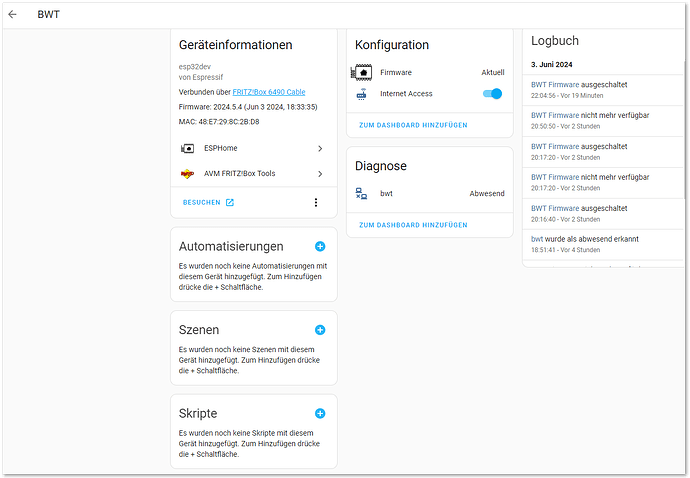Click the BESUCHEN button
Image resolution: width=690 pixels, height=478 pixels.
pos(208,202)
